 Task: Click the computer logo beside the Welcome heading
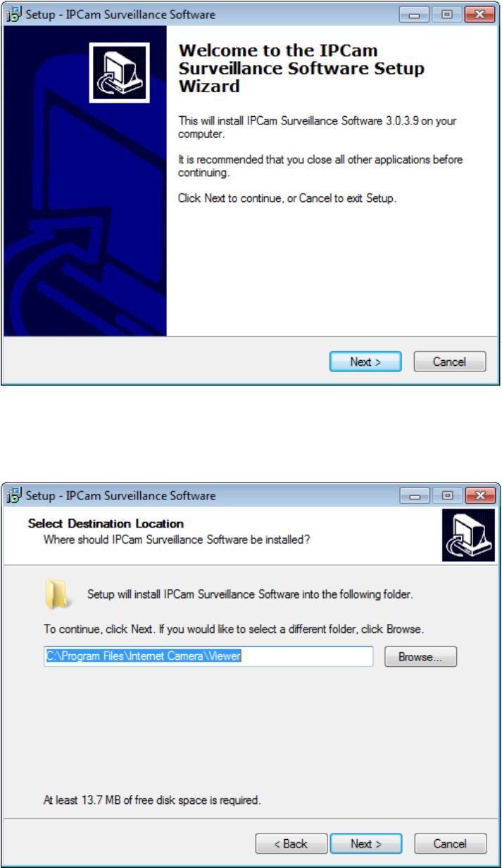coord(119,72)
